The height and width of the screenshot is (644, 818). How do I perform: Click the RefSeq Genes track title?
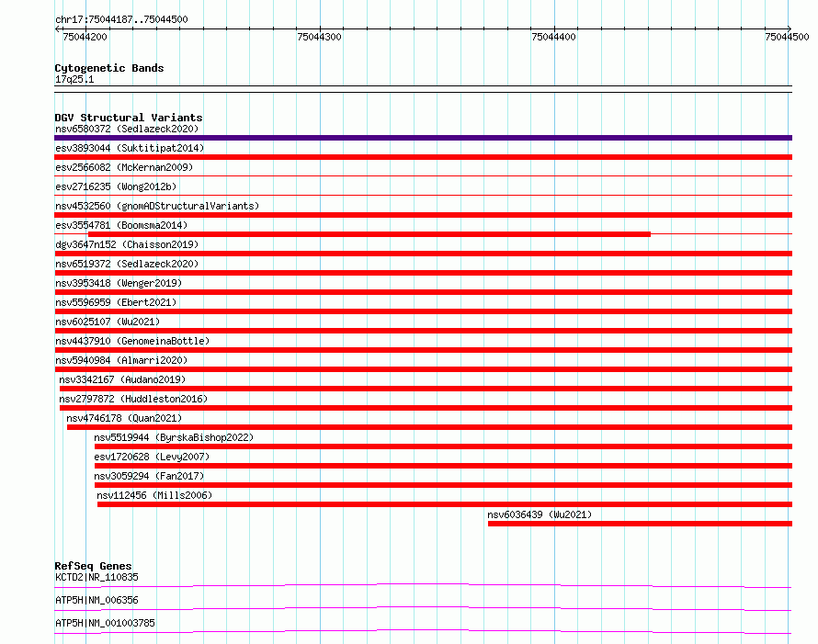(93, 566)
